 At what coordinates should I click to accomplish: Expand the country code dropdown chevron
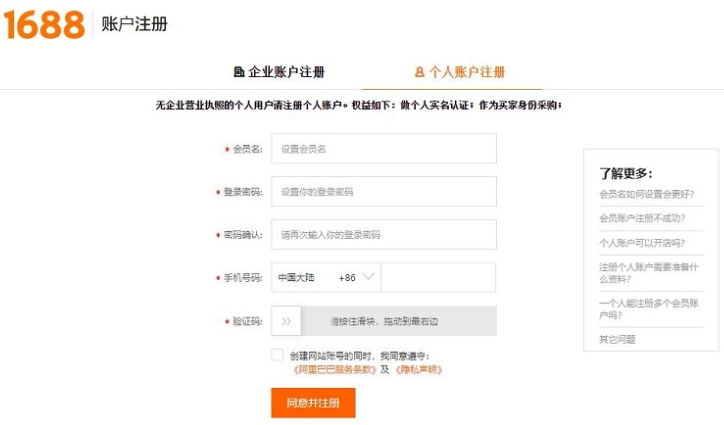[368, 277]
